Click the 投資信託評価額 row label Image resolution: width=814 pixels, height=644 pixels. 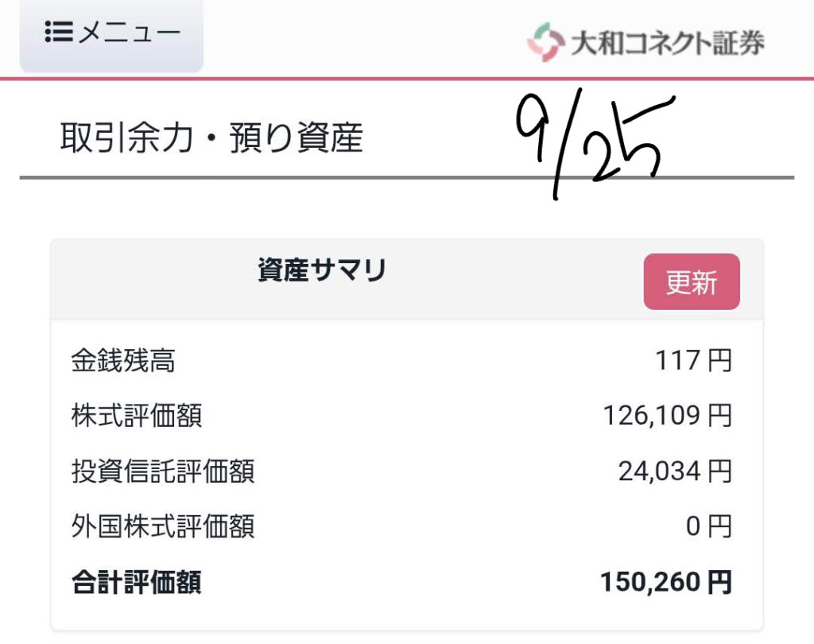163,471
